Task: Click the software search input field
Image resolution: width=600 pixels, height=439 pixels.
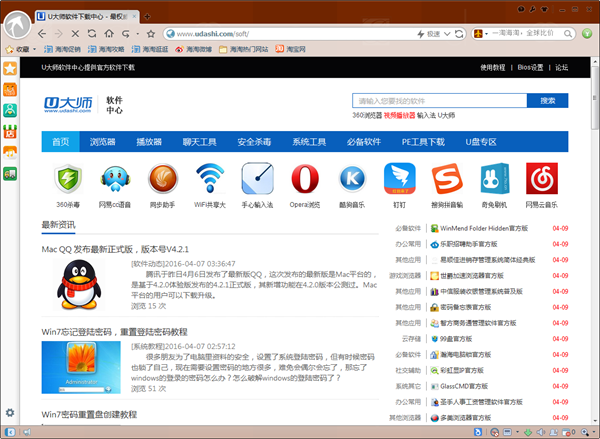Action: tap(438, 101)
